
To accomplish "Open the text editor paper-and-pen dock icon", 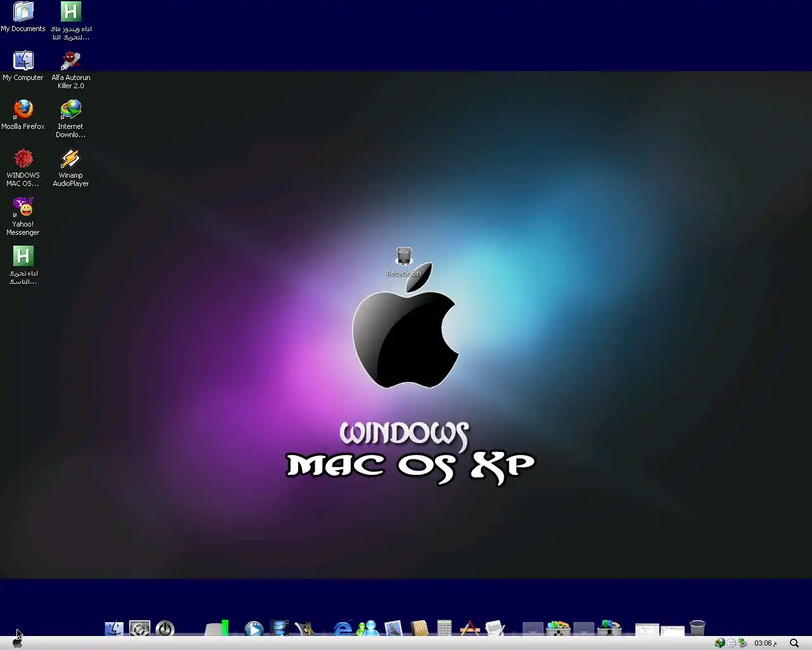I will tap(495, 628).
